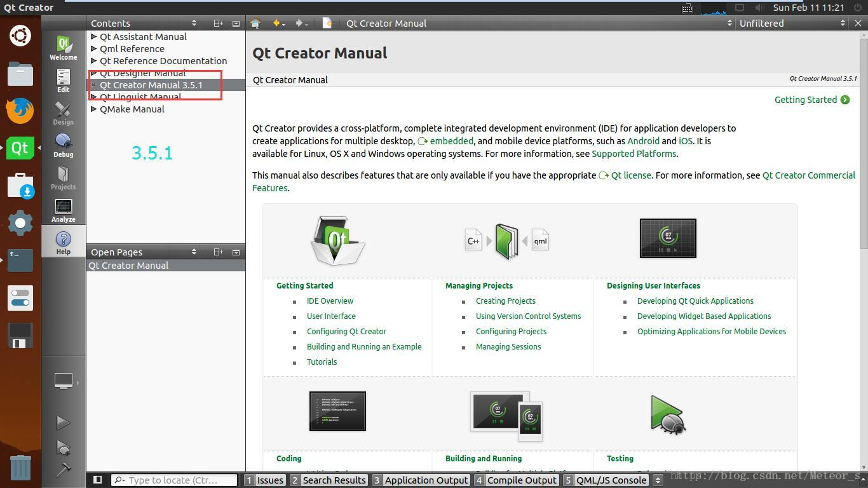Image resolution: width=868 pixels, height=488 pixels.
Task: Click the Add Bookmark icon
Action: tap(327, 23)
